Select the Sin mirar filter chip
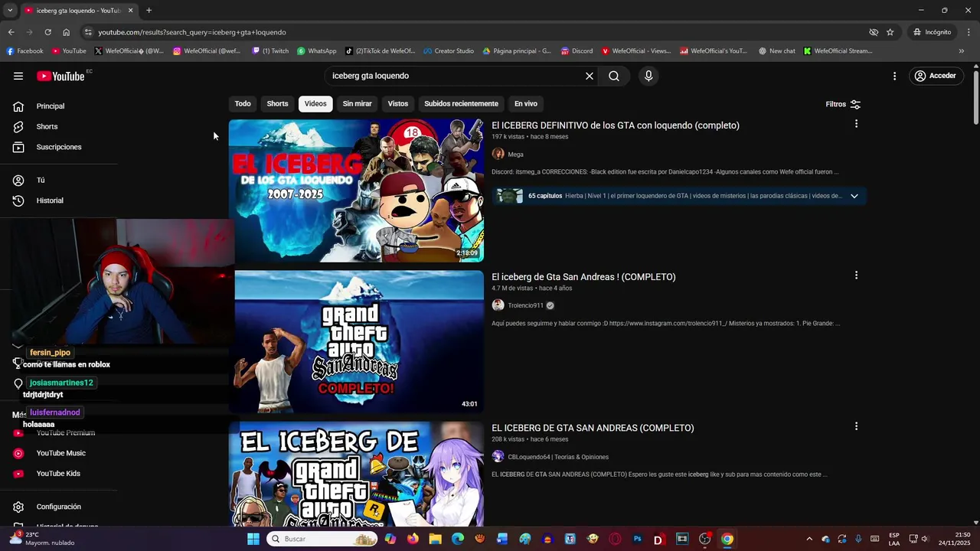 pos(357,103)
